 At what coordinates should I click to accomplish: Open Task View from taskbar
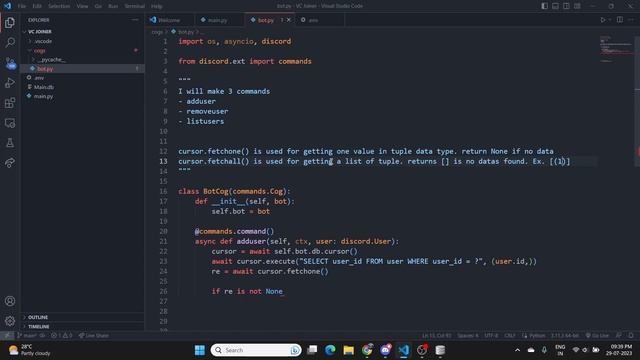(x=312, y=350)
